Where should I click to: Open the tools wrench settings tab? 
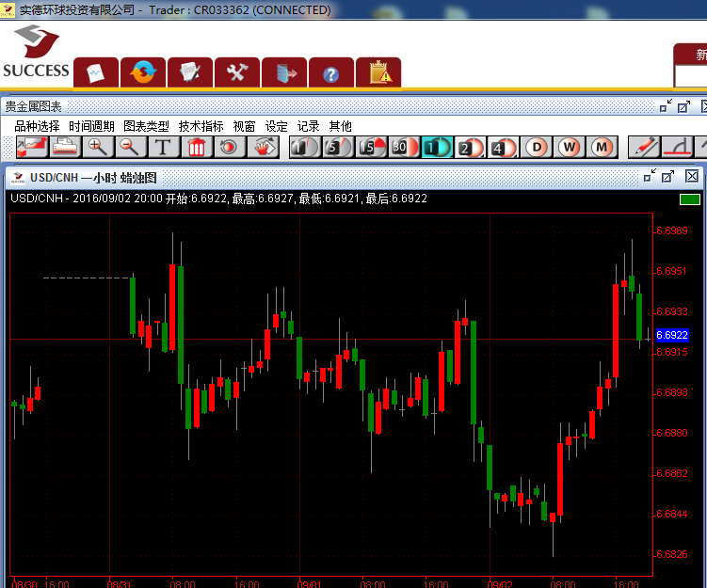236,72
